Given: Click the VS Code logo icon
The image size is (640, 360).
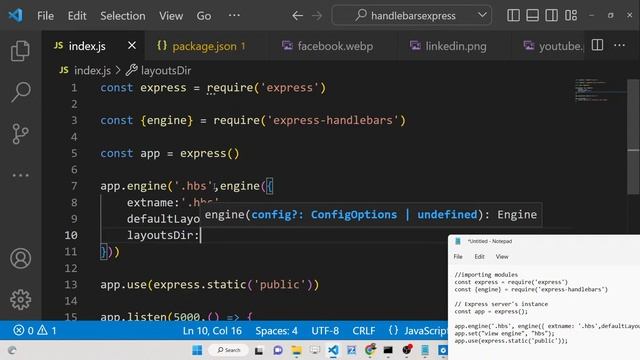Looking at the screenshot, I should click(16, 16).
